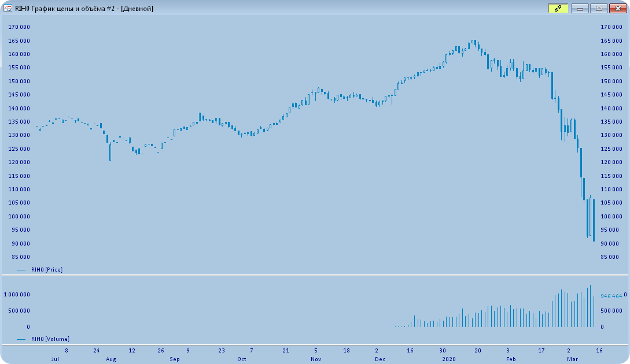
Task: Click the 'Nov' month label on time axis
Action: coord(316,359)
